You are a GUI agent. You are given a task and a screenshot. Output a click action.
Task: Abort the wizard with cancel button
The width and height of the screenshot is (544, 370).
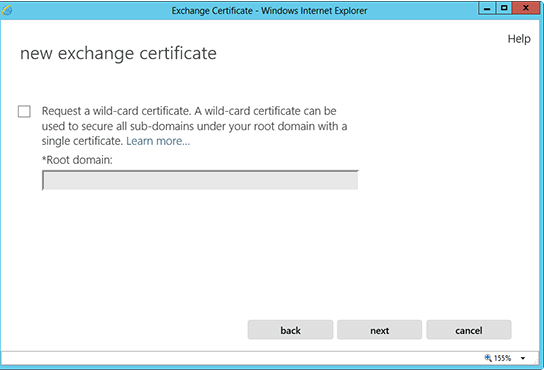click(x=469, y=330)
